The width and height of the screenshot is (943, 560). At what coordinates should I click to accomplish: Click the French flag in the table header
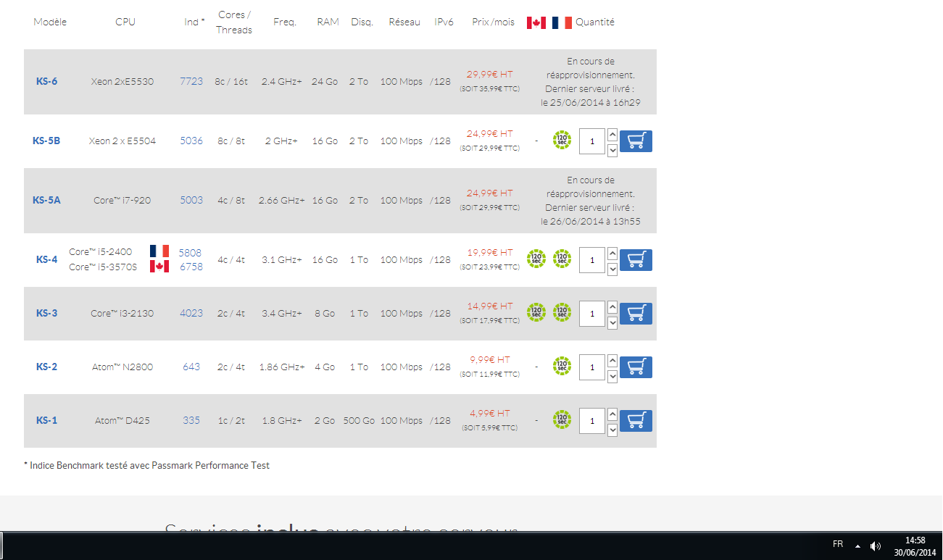click(x=562, y=22)
